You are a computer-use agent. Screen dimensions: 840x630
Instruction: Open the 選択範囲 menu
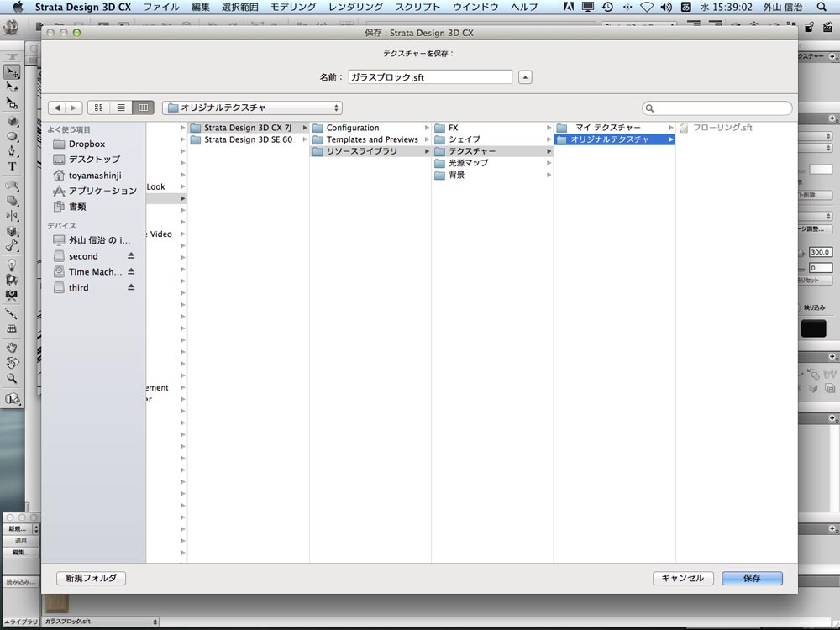pos(240,7)
